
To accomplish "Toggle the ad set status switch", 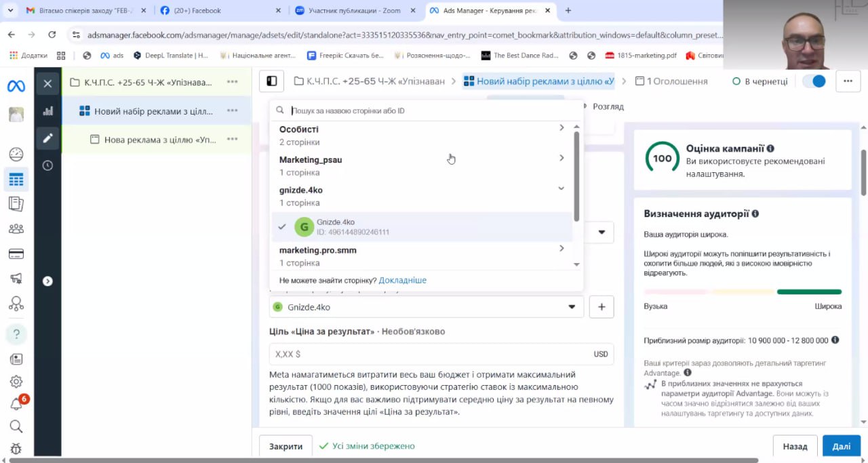I will (x=814, y=81).
